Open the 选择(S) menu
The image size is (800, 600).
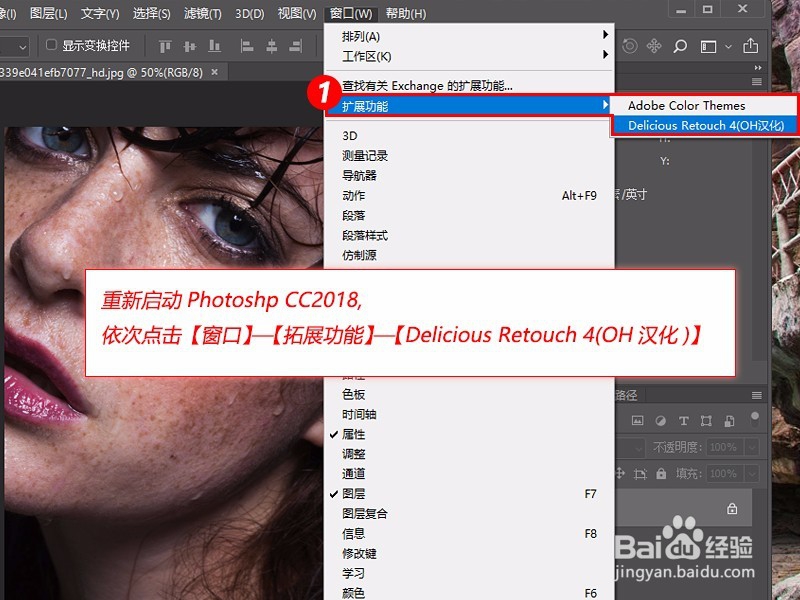click(152, 13)
